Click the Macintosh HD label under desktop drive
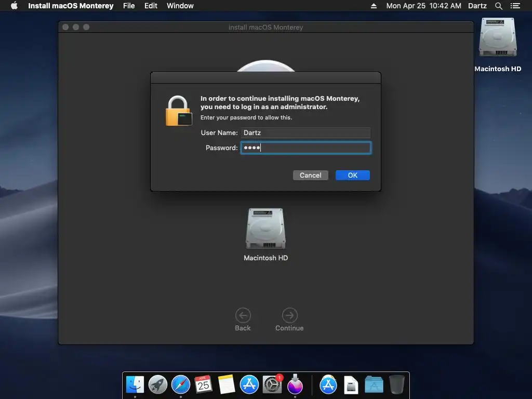The height and width of the screenshot is (399, 532). (498, 69)
